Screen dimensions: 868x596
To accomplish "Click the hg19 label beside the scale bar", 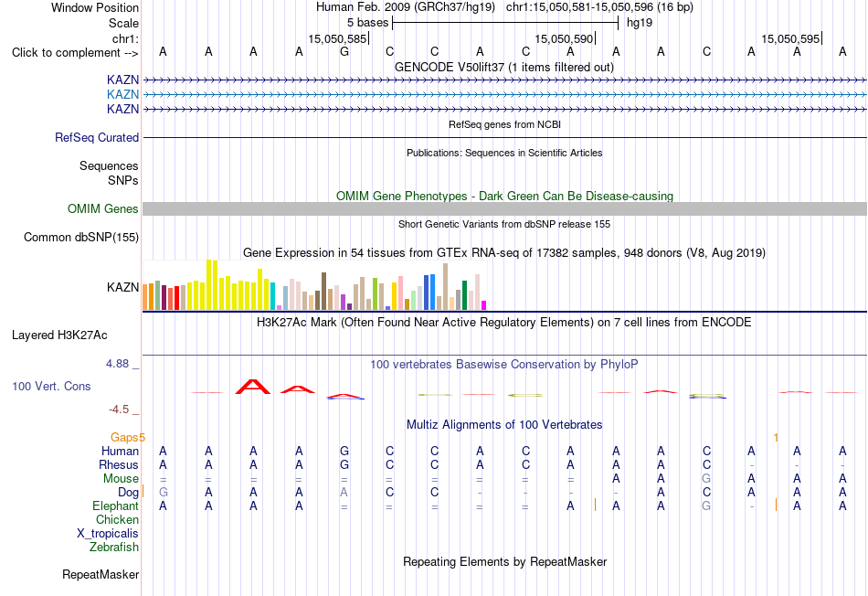I will [x=640, y=23].
